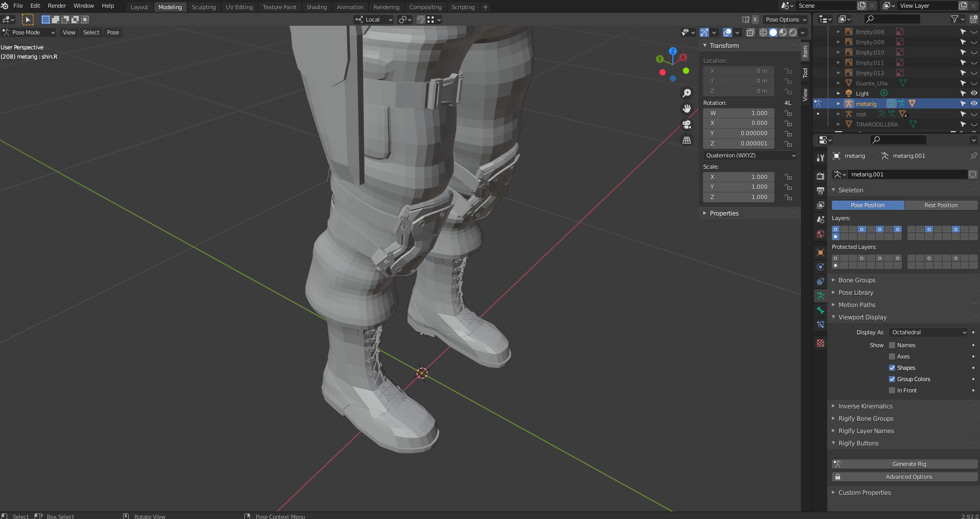This screenshot has width=980, height=519.
Task: Open the Output properties tab
Action: (821, 191)
